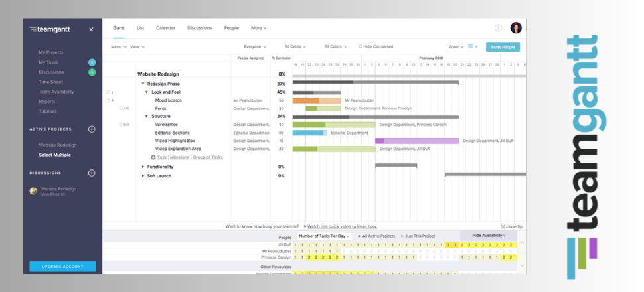Open the All Colors filter dropdown

(x=335, y=47)
